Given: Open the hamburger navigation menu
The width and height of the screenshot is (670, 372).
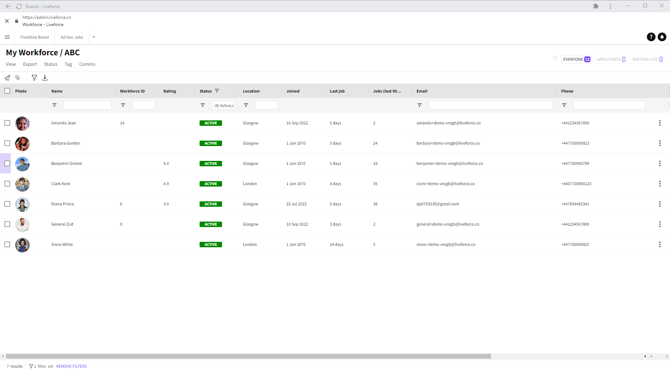Looking at the screenshot, I should click(7, 37).
